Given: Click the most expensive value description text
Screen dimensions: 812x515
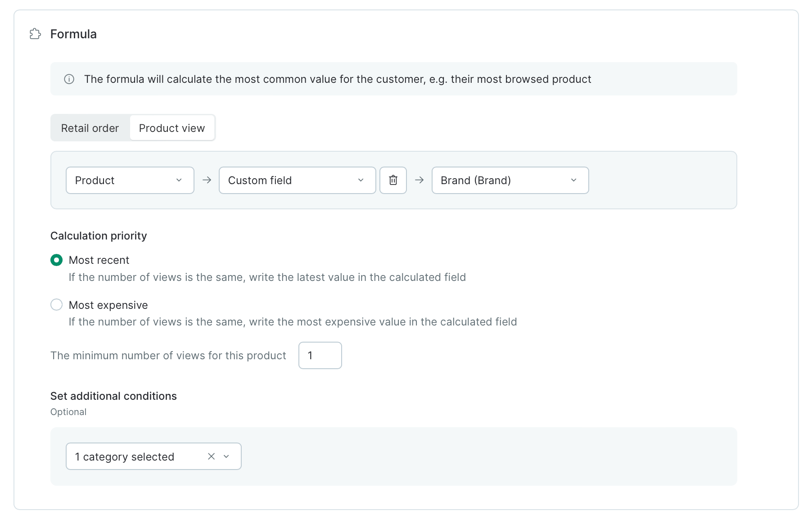Looking at the screenshot, I should 293,322.
